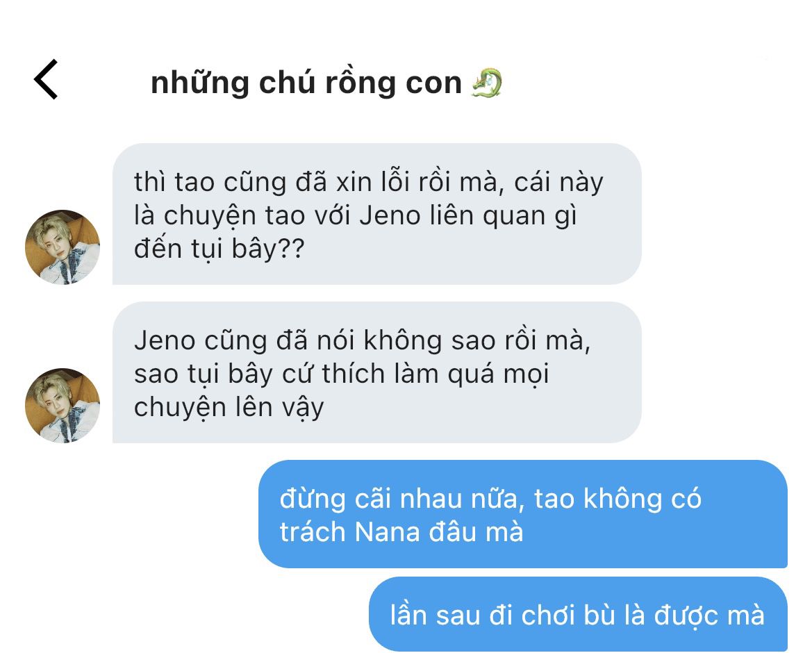Viewport: 812px width, 653px height.
Task: Open group info via "những chú rồng con" title
Action: pos(306,83)
